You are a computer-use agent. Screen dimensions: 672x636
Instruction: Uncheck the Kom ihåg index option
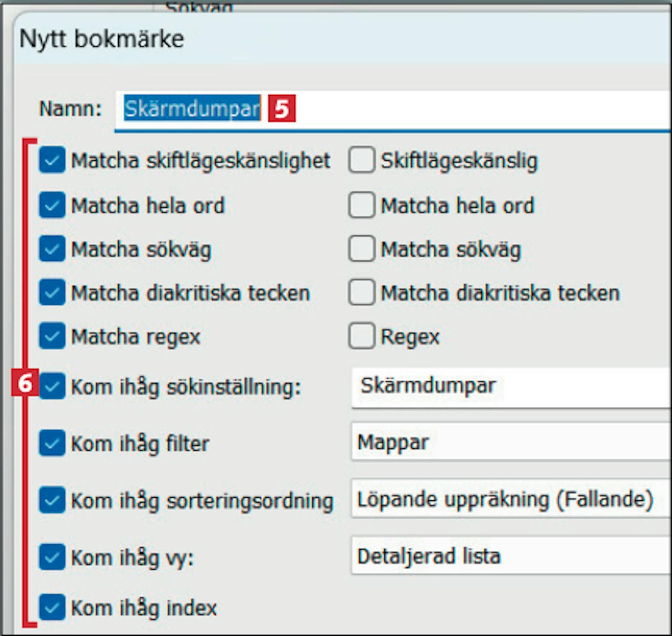[x=52, y=607]
